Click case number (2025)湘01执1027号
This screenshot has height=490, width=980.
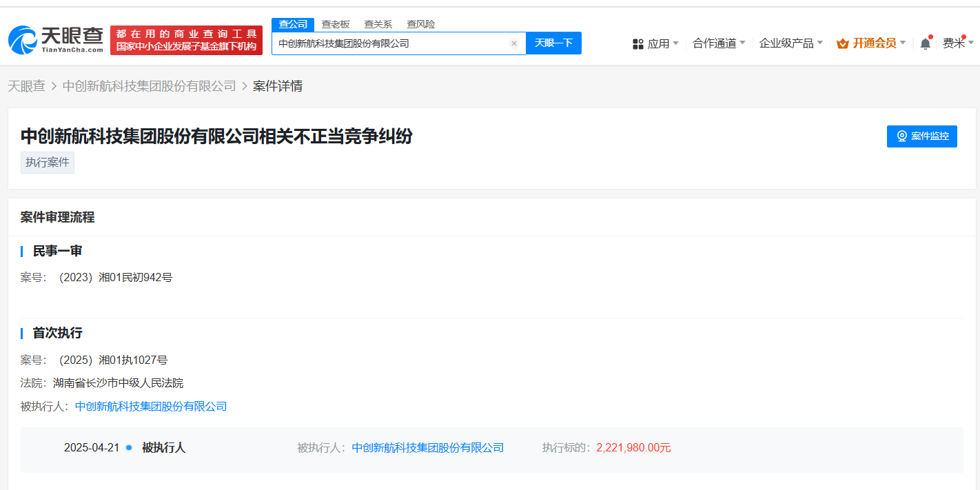tap(111, 360)
